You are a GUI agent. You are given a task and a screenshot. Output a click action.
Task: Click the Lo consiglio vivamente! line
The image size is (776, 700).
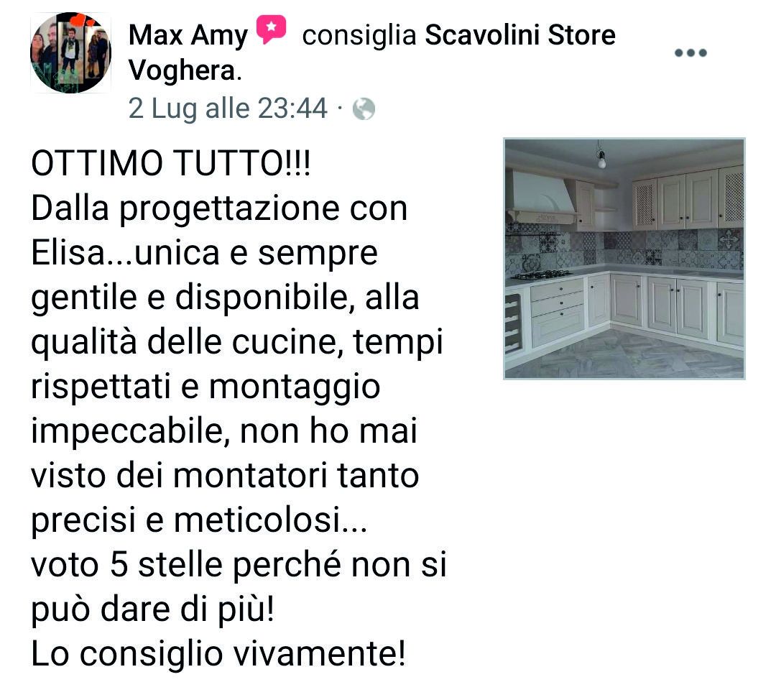218,654
